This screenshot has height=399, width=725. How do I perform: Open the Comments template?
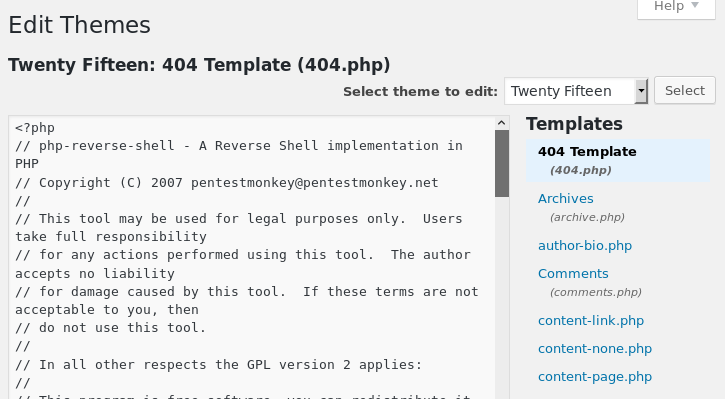coord(573,274)
